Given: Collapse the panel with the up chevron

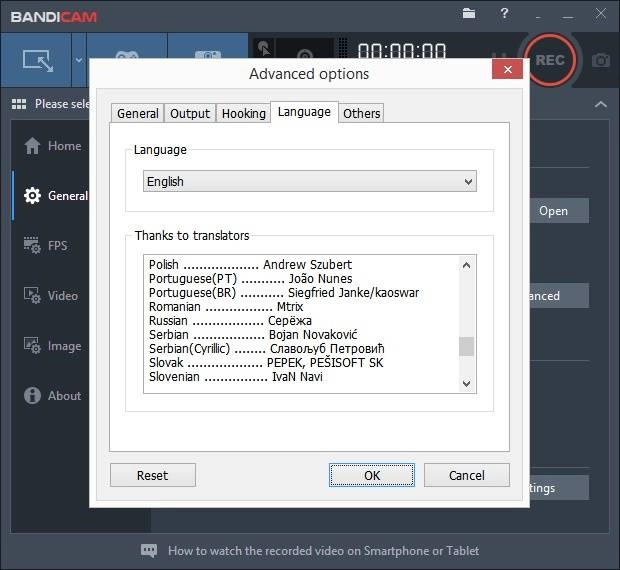Looking at the screenshot, I should [x=601, y=104].
